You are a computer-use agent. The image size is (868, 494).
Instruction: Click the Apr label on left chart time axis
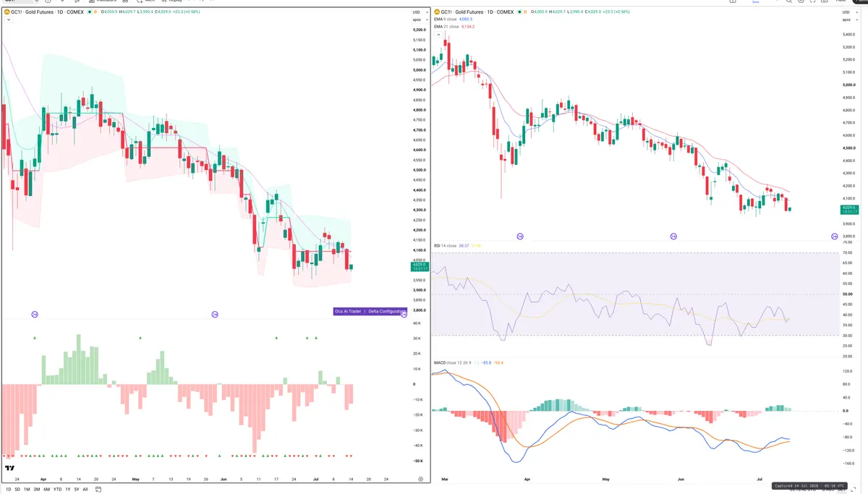tap(43, 479)
